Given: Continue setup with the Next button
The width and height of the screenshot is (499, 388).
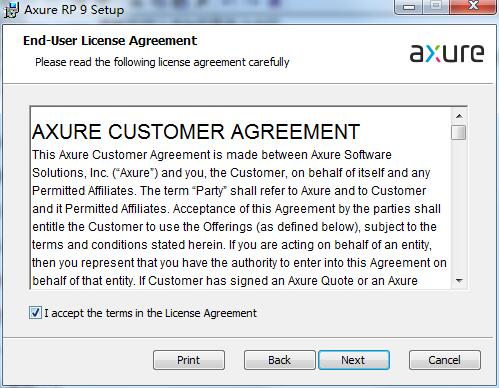Looking at the screenshot, I should (354, 360).
